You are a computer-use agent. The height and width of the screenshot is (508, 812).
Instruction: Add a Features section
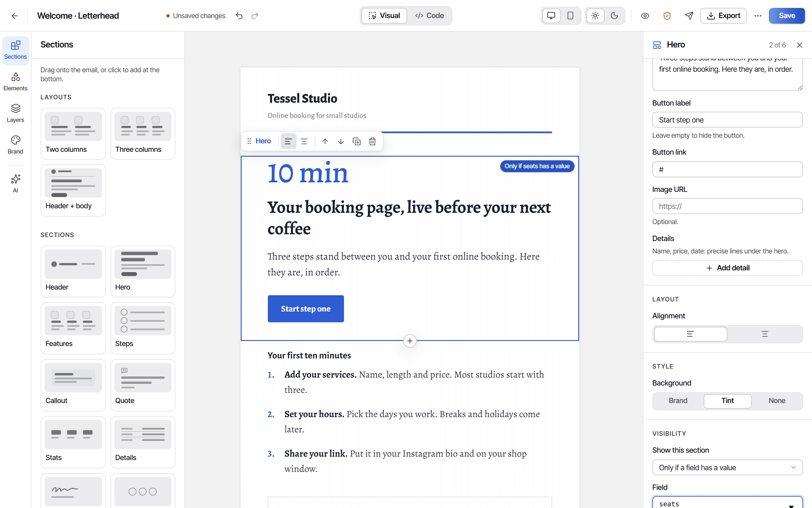73,328
